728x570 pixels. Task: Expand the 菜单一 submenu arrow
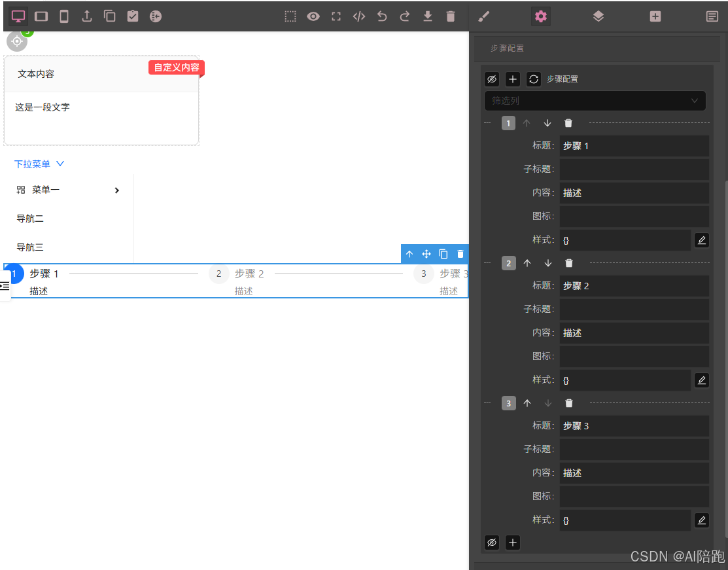[117, 190]
